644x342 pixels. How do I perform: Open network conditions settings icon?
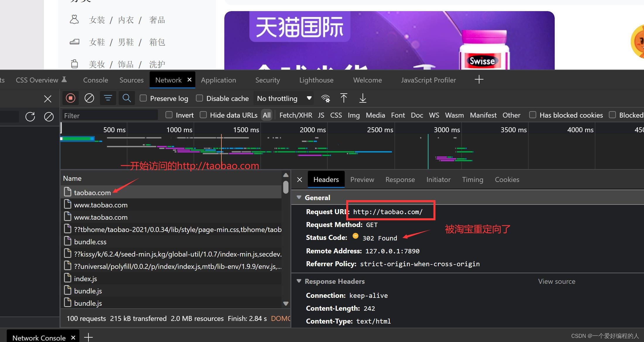325,98
